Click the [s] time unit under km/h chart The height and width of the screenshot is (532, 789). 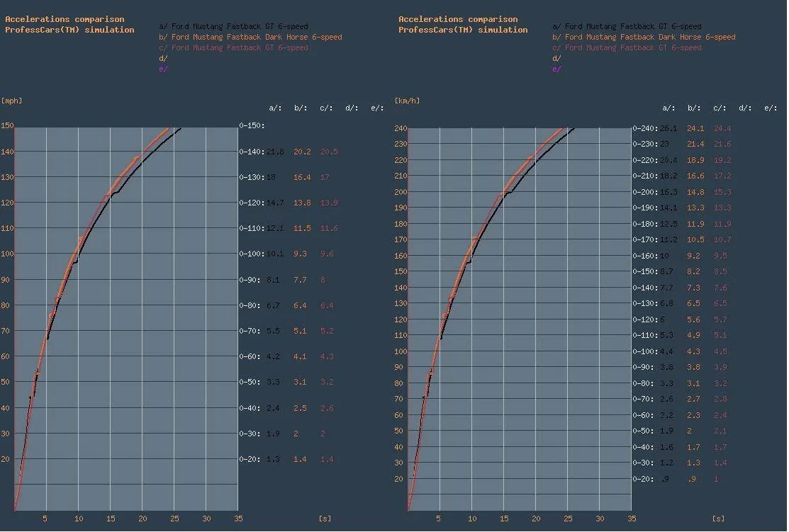[x=719, y=519]
